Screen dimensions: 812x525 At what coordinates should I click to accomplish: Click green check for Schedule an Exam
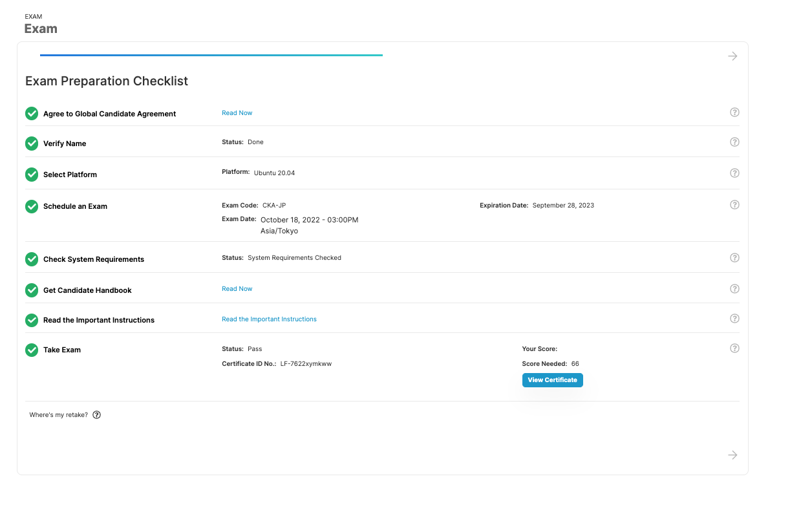(x=32, y=206)
